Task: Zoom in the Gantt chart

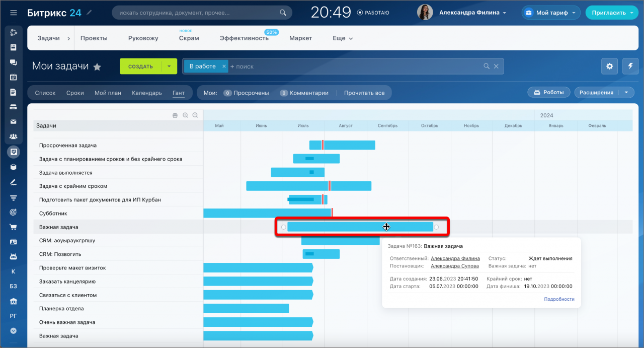Action: click(185, 115)
